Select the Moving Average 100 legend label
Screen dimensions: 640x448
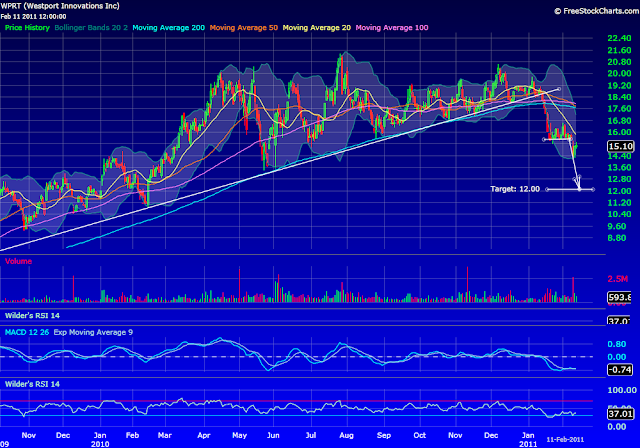[x=392, y=28]
